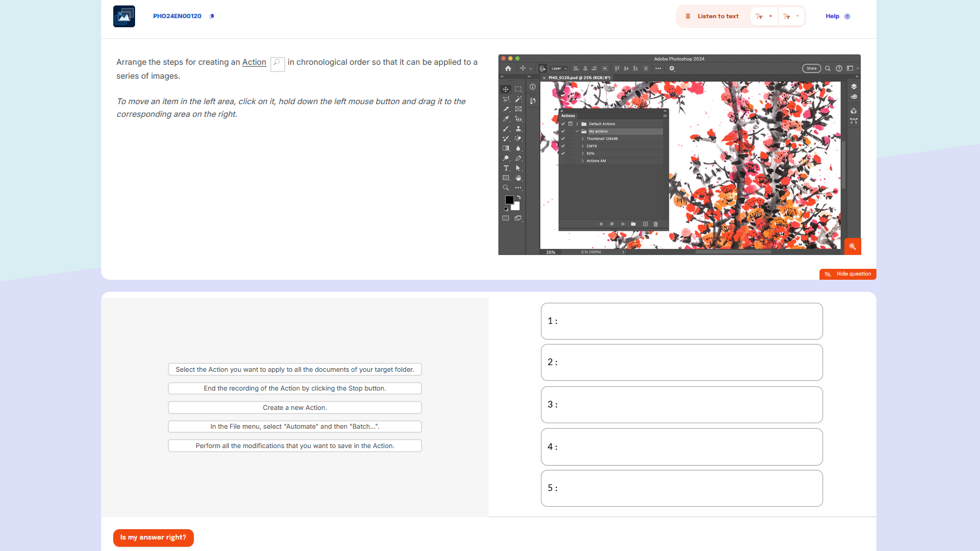Collapse the My actions set
This screenshot has width=980, height=551.
point(577,131)
